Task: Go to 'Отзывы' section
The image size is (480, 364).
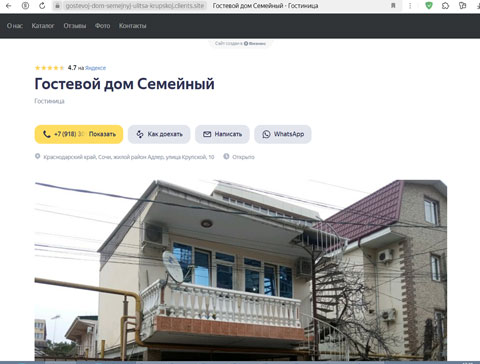Action: 75,26
